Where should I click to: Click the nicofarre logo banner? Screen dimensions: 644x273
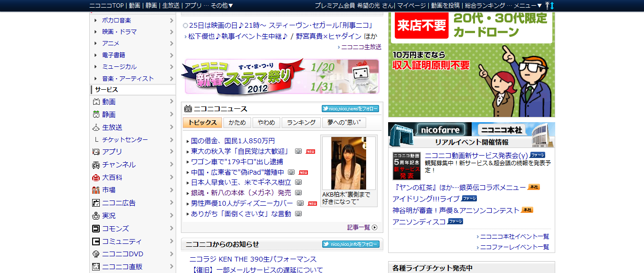click(430, 129)
